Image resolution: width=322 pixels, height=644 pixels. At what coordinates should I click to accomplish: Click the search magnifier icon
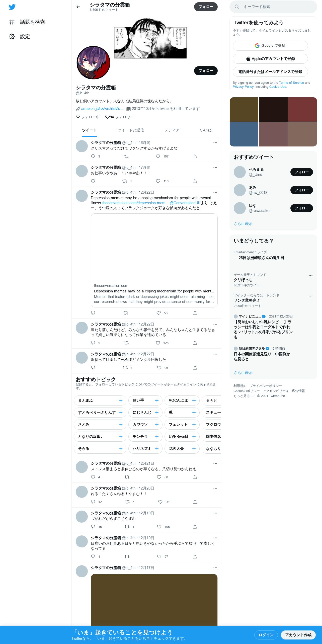click(x=236, y=7)
